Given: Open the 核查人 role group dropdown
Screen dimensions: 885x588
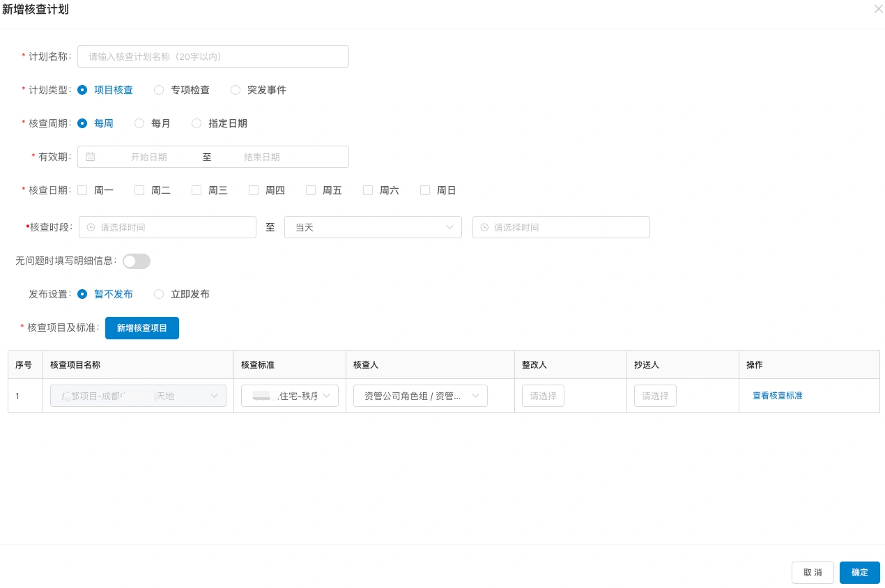Looking at the screenshot, I should pyautogui.click(x=420, y=396).
